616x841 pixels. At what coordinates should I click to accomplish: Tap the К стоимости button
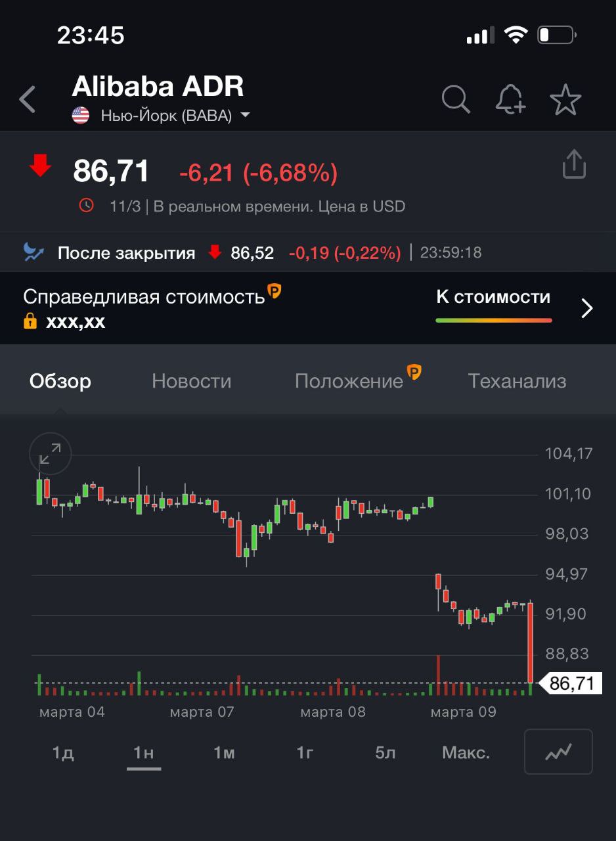coord(493,297)
